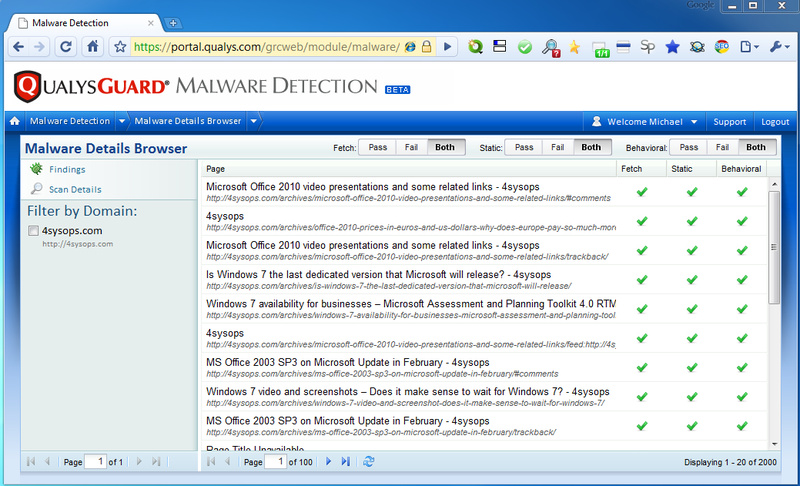Open the Welcome Michael user dropdown
Viewport: 800px width, 486px height.
point(694,122)
